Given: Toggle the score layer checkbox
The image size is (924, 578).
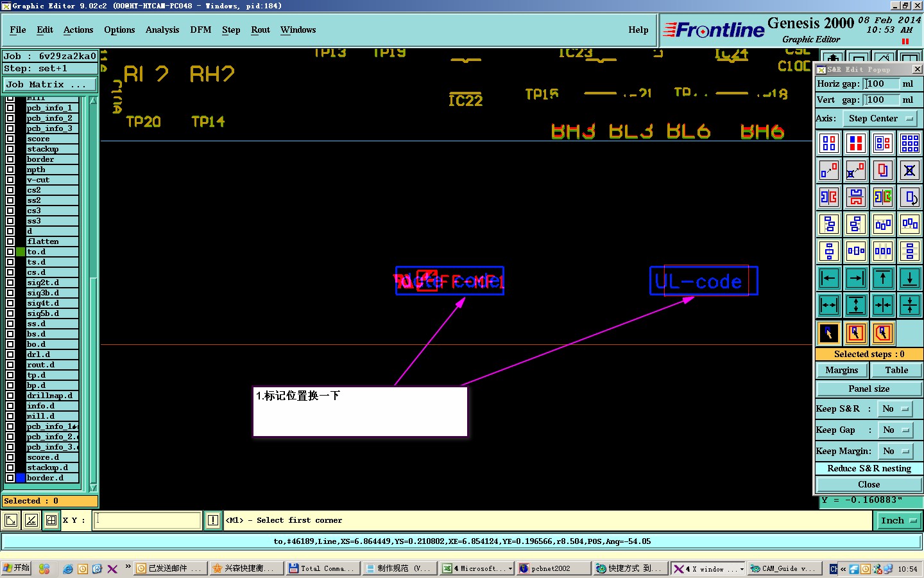Looking at the screenshot, I should pyautogui.click(x=10, y=139).
